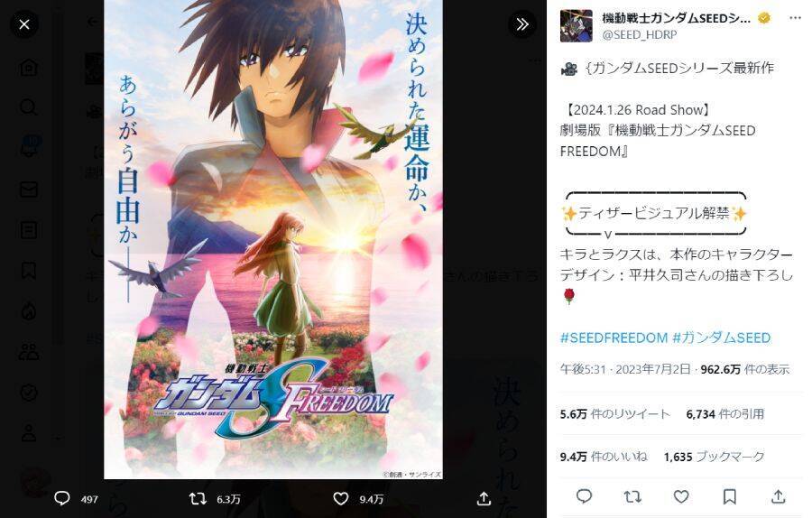Retweet using icon showing 6.3万

point(198,499)
